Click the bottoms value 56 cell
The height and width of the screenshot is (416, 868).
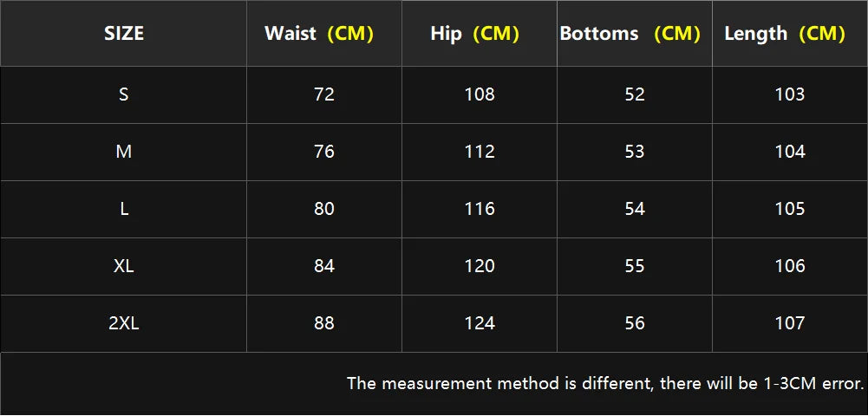click(x=635, y=323)
